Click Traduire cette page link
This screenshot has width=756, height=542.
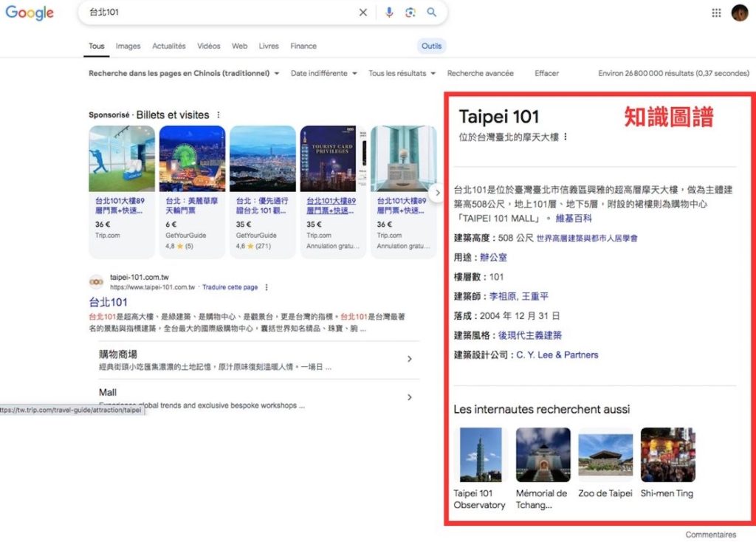click(x=230, y=287)
